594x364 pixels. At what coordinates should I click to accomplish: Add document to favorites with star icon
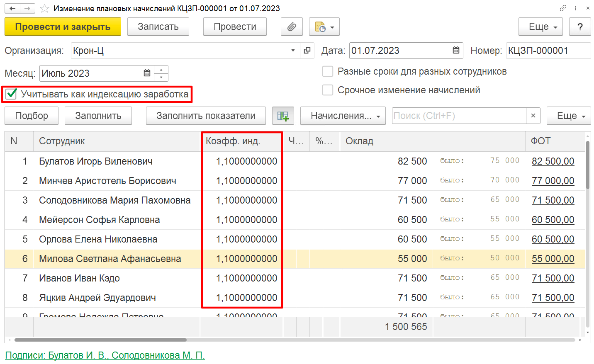point(44,9)
